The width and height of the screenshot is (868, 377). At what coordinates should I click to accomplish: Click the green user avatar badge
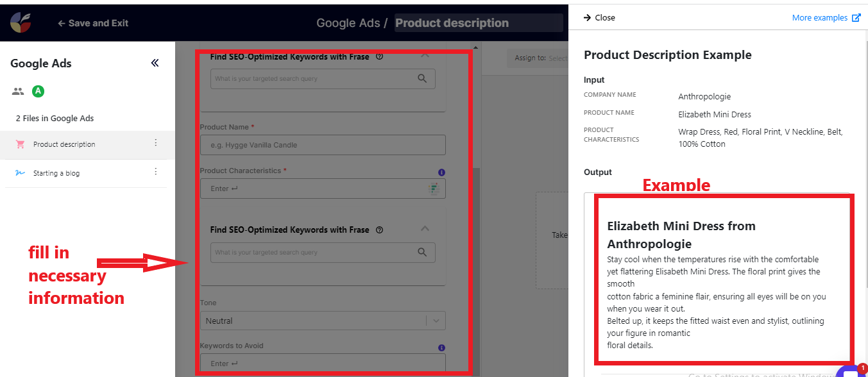[38, 91]
